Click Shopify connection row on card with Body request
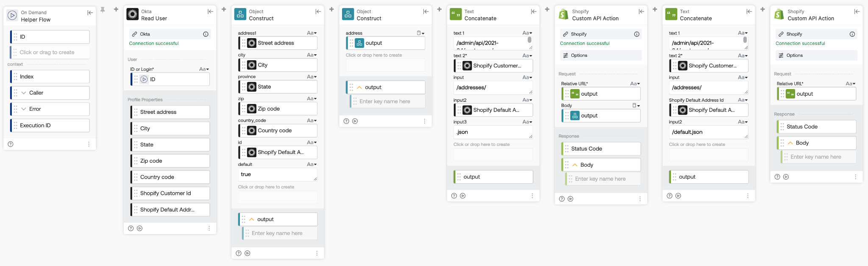868x266 pixels. (x=601, y=34)
